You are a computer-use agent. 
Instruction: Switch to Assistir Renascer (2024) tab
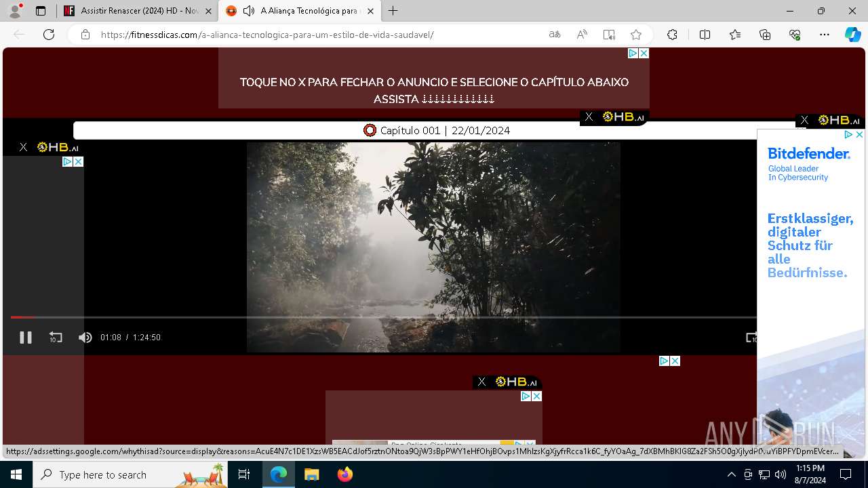coord(138,11)
